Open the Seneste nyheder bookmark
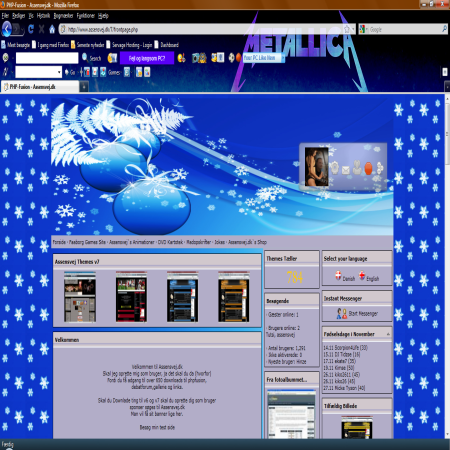 coord(88,45)
